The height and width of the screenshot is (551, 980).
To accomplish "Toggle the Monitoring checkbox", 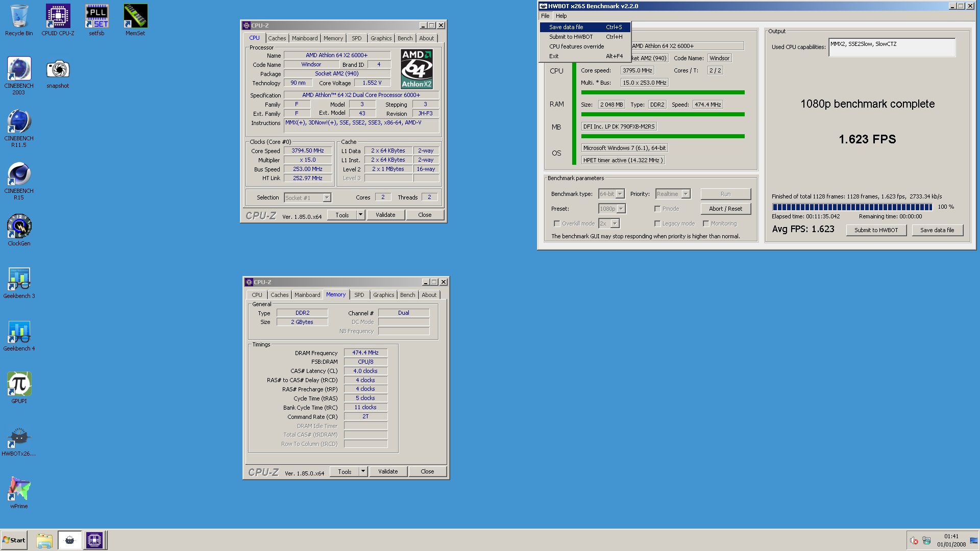I will [706, 223].
